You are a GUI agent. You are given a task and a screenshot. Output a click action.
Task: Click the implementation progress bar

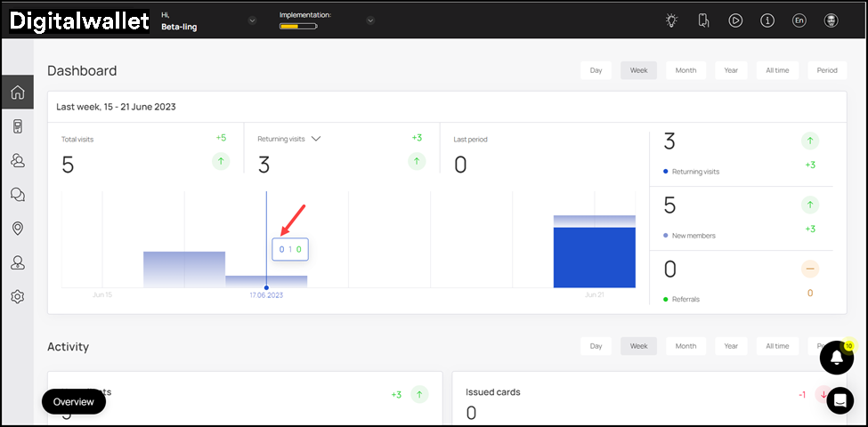298,27
